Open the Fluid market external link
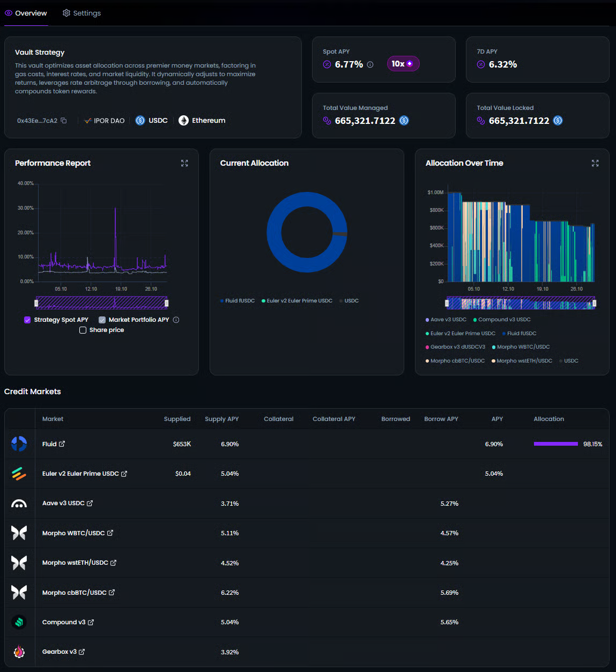This screenshot has height=672, width=616. point(62,444)
